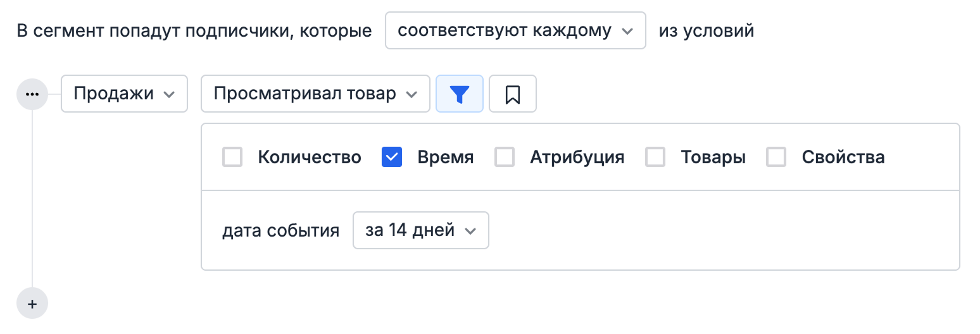This screenshot has height=334, width=980.
Task: Click the plus icon to add condition
Action: (32, 304)
